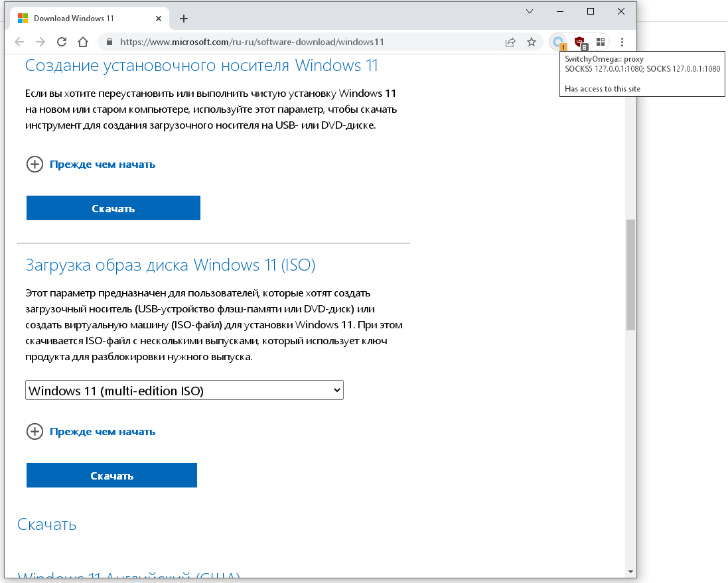The image size is (728, 583).
Task: Click tooltip text 'Has access to this site'
Action: pos(603,89)
